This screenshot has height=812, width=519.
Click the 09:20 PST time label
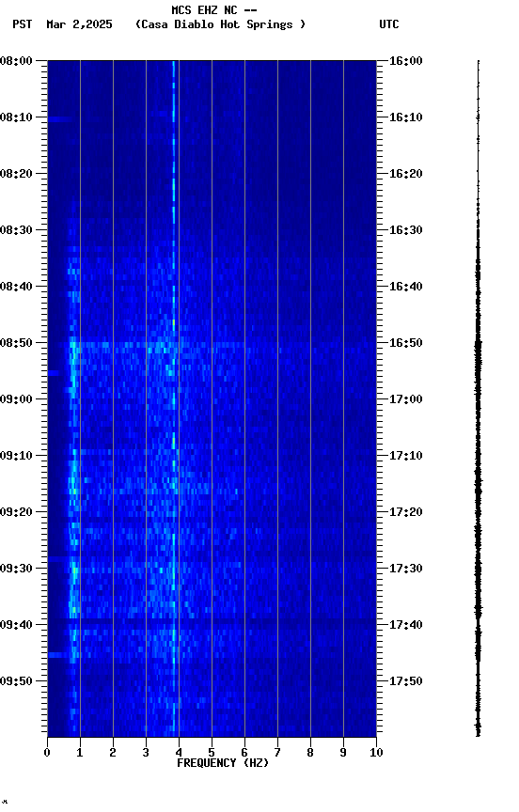click(16, 512)
